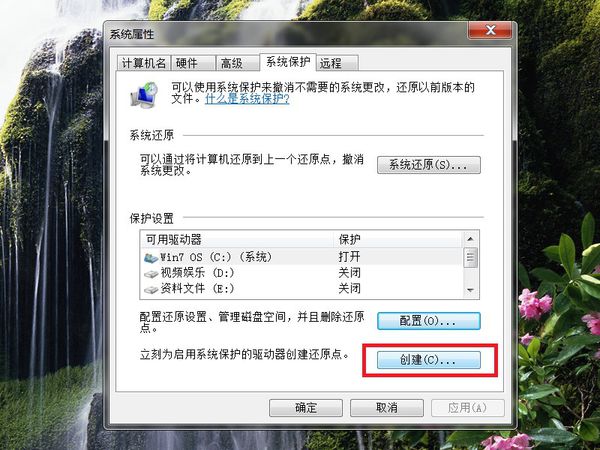
Task: Select the 视频娱乐 (D:) drive icon
Action: click(151, 274)
